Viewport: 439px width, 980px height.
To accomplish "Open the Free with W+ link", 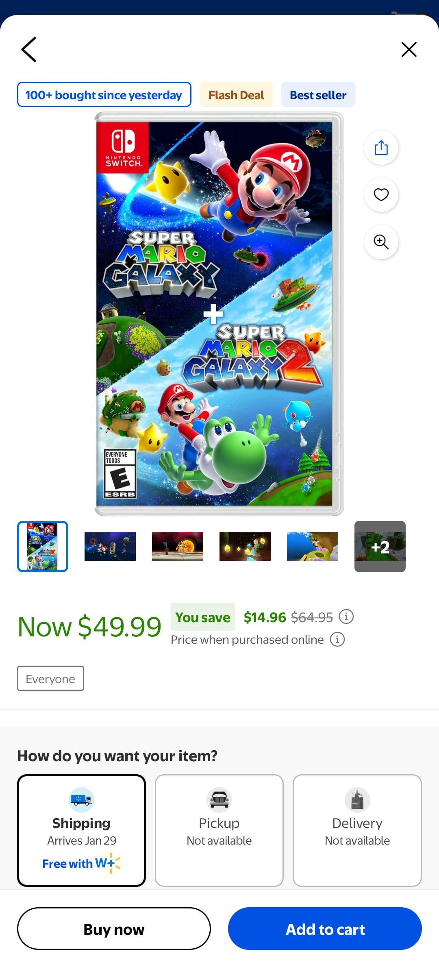I will click(x=81, y=863).
